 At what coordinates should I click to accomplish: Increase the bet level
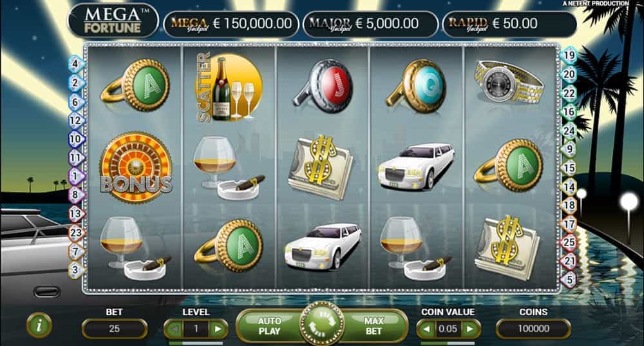click(x=218, y=329)
